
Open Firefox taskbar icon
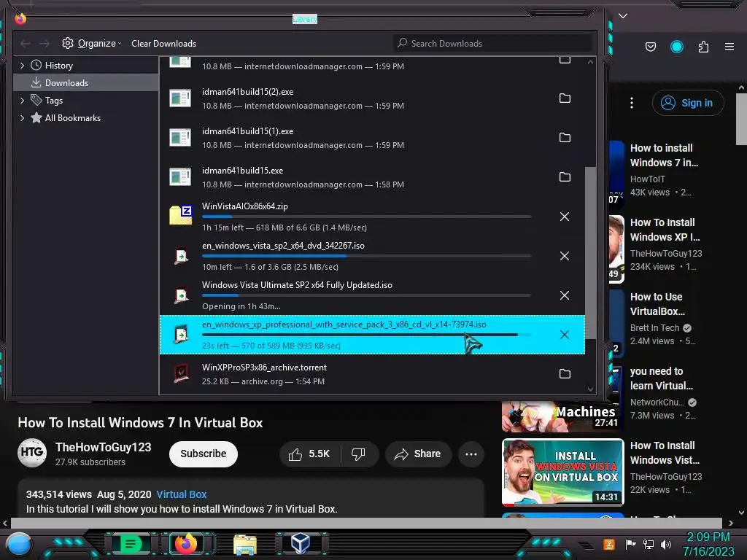[x=186, y=543]
